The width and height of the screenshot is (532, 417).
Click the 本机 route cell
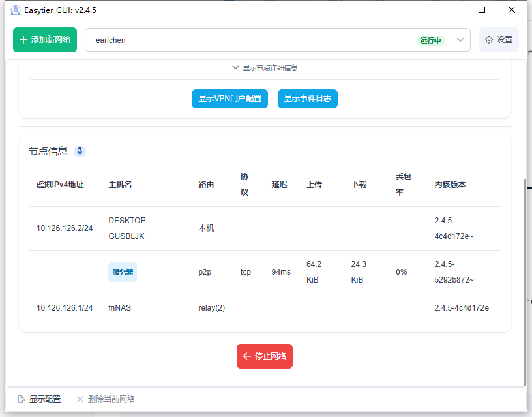pyautogui.click(x=206, y=228)
